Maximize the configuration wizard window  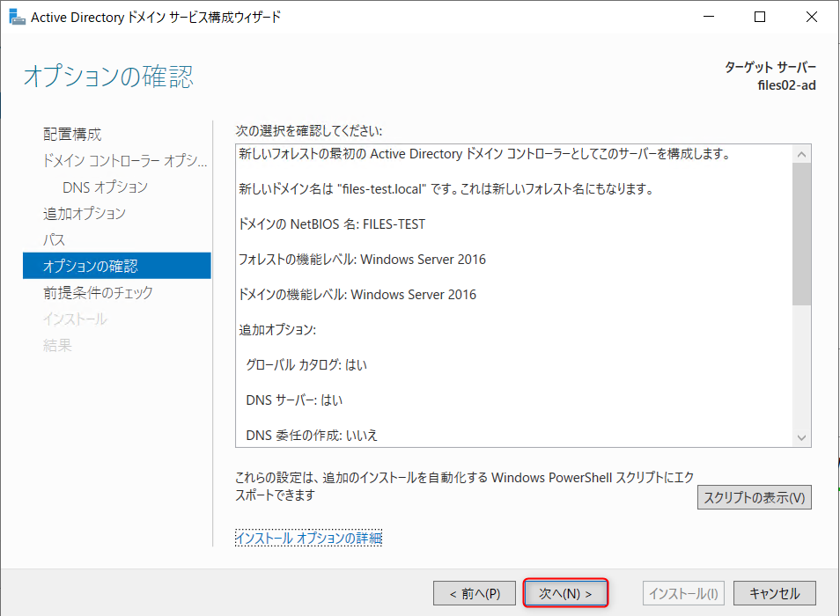tap(759, 16)
